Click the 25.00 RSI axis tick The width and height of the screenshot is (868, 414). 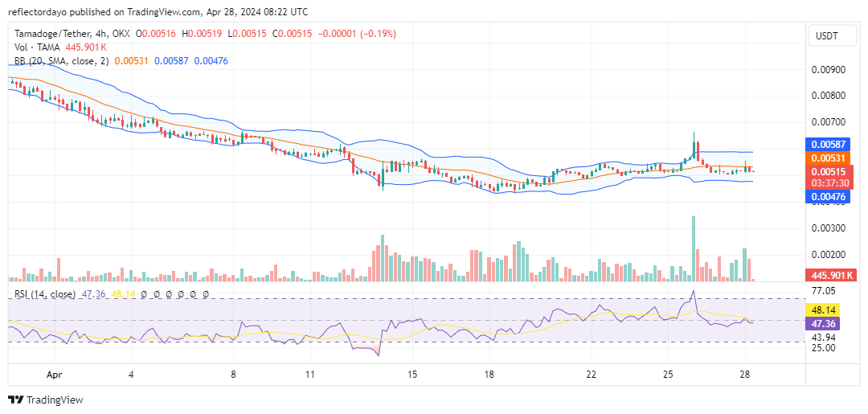coord(824,347)
